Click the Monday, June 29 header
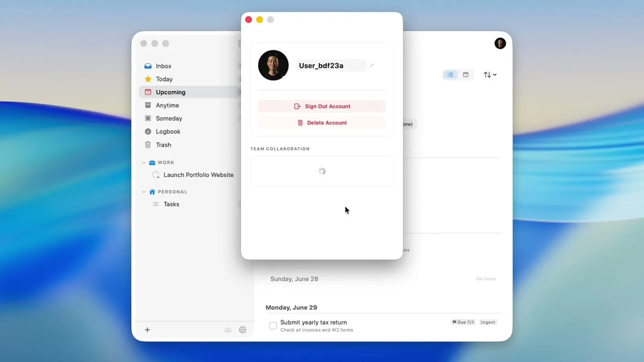The width and height of the screenshot is (644, 362). 291,307
